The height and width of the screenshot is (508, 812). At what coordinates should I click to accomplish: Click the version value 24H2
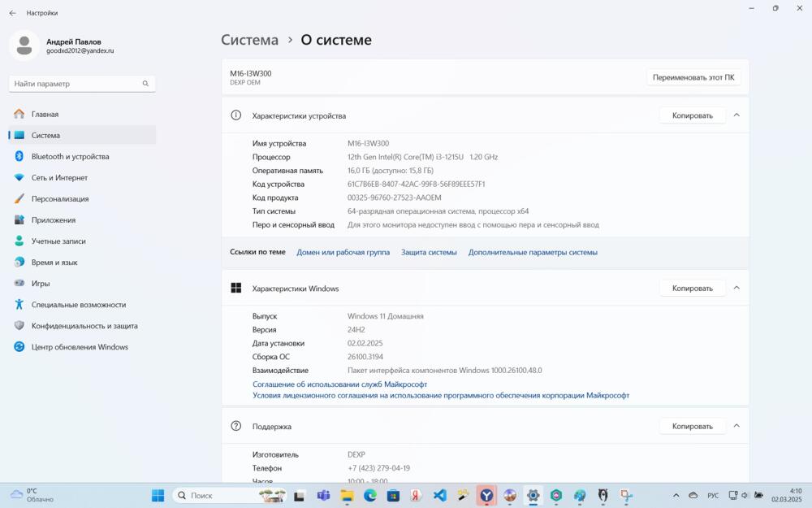pyautogui.click(x=356, y=330)
